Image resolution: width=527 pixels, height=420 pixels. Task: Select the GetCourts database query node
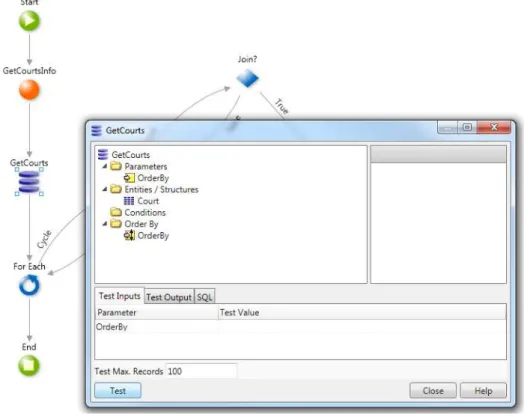point(29,182)
